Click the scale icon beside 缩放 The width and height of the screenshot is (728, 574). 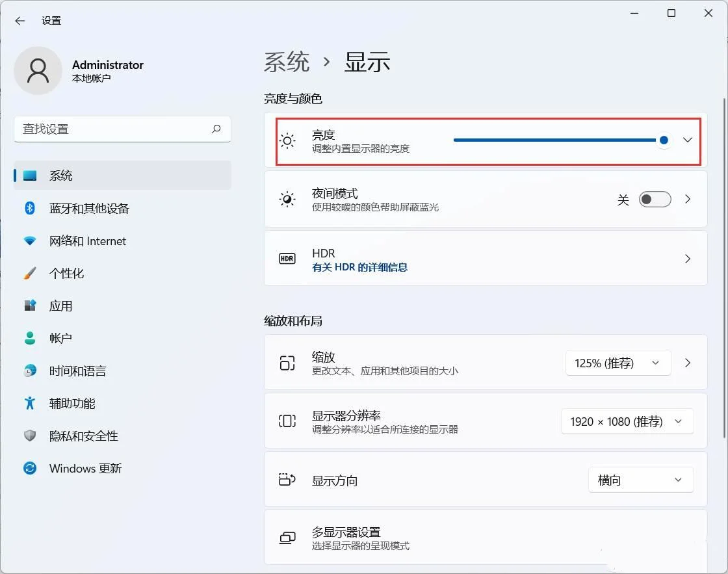coord(287,363)
